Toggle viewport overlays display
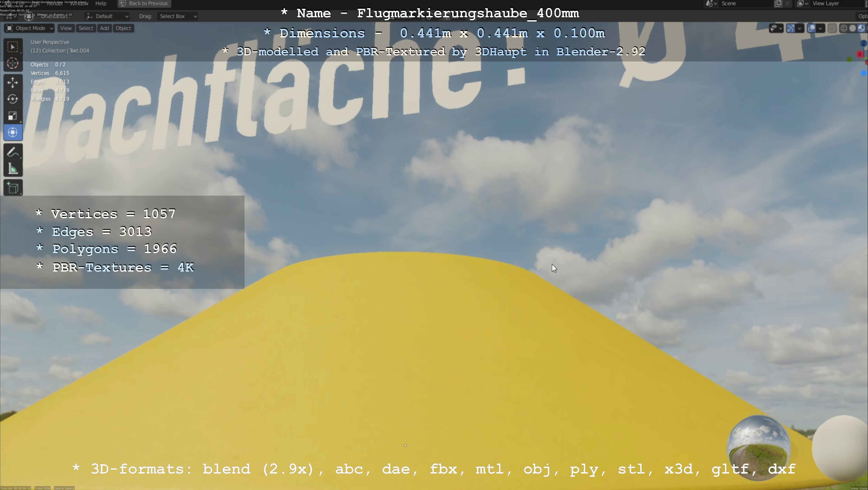The height and width of the screenshot is (490, 868). (x=811, y=28)
